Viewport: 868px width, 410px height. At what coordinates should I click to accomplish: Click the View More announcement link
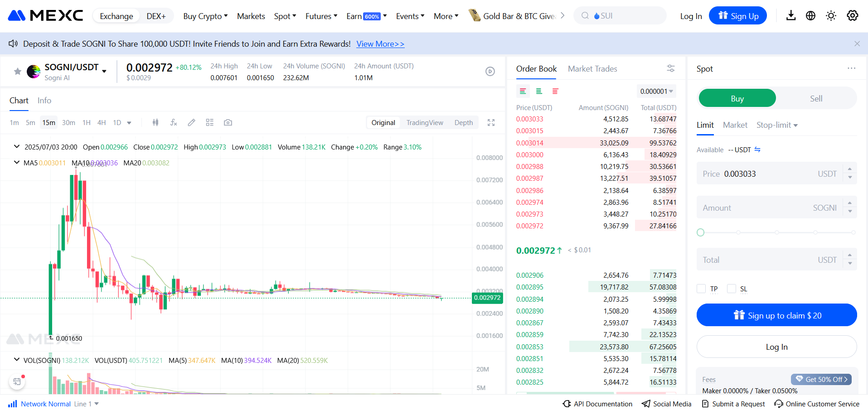pyautogui.click(x=380, y=44)
